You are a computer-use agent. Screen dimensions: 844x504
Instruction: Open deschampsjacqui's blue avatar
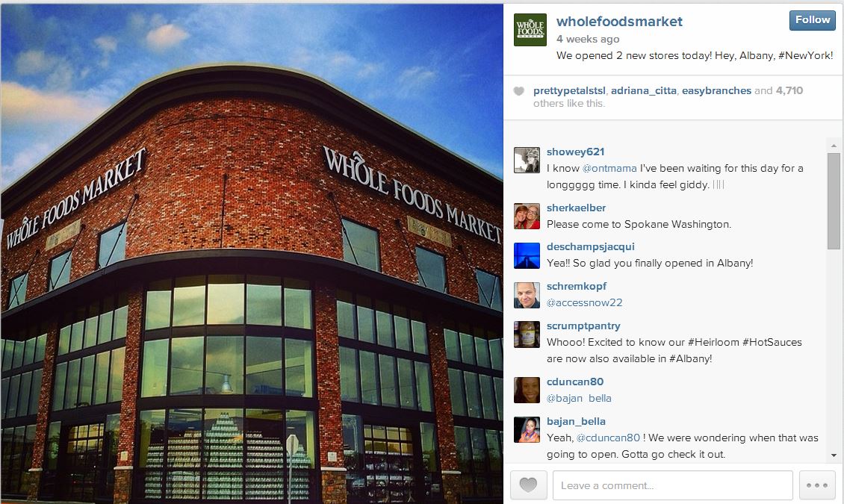[x=527, y=255]
